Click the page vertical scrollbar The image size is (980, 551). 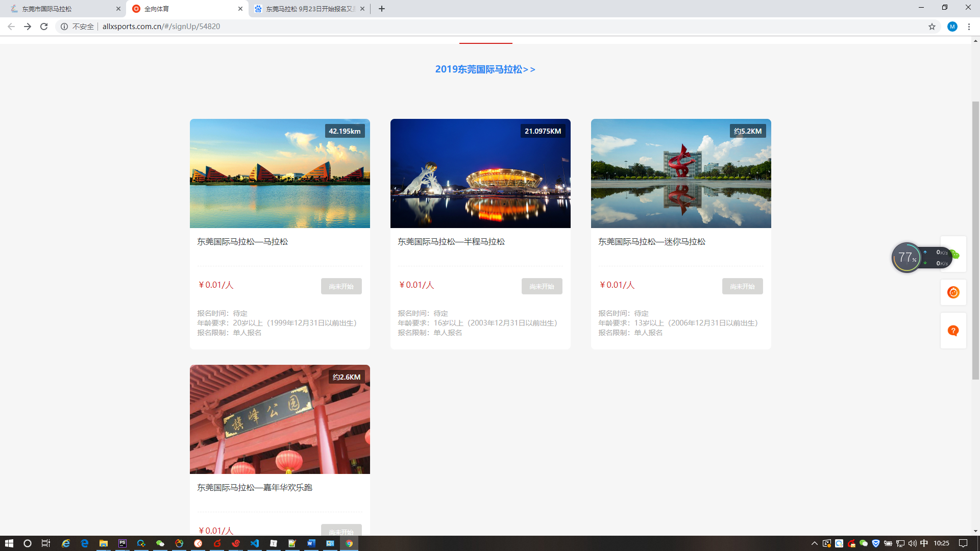(975, 240)
